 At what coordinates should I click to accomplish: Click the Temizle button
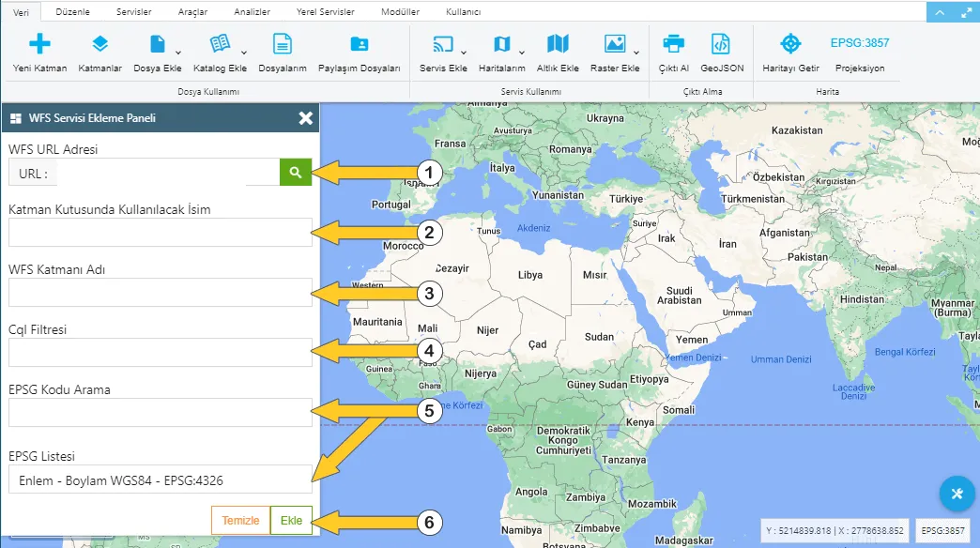[240, 520]
